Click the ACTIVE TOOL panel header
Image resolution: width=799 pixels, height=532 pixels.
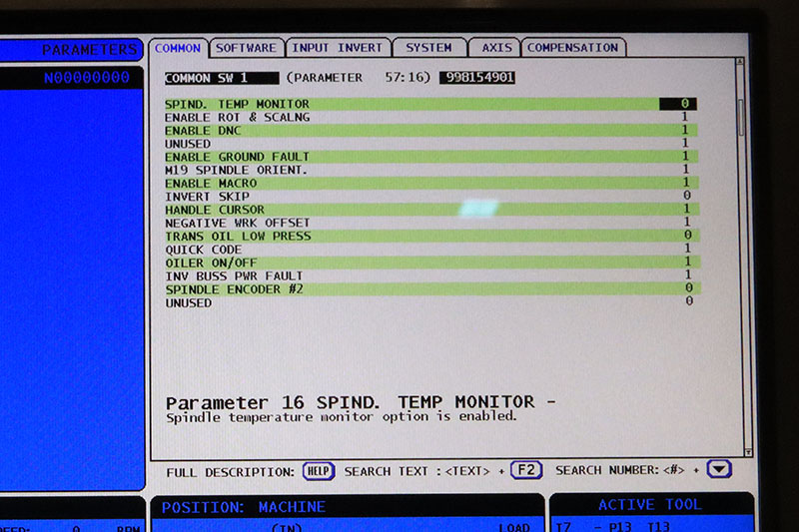pyautogui.click(x=651, y=504)
